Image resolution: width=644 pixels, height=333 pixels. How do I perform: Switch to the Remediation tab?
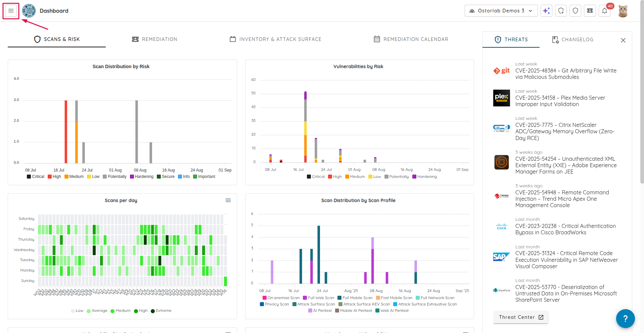[154, 39]
